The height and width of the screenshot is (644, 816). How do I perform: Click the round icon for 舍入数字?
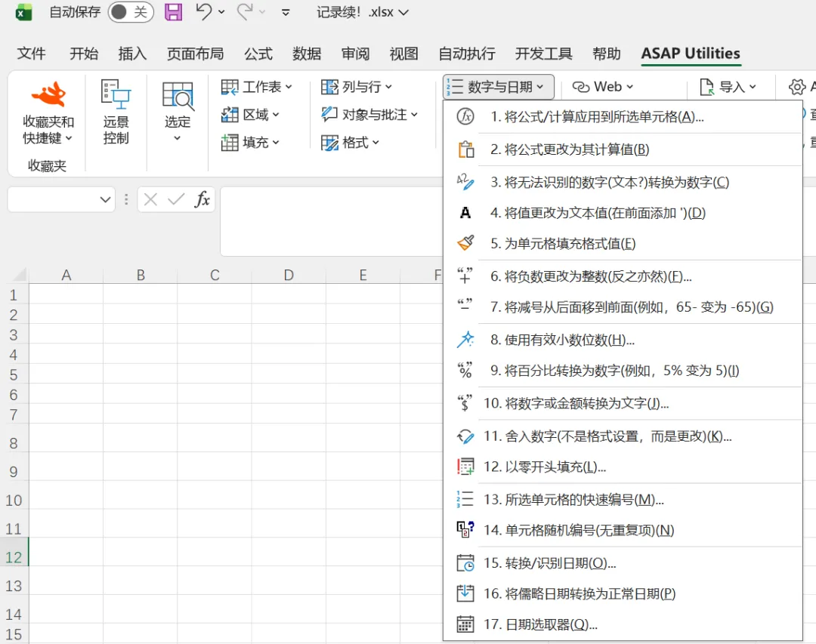tap(465, 436)
